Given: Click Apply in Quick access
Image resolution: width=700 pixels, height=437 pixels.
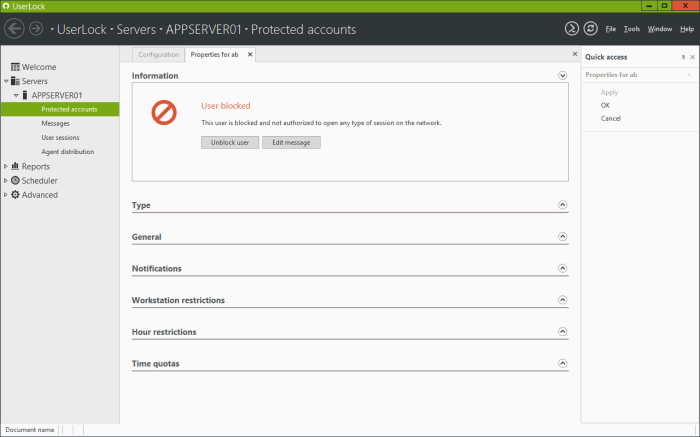Looking at the screenshot, I should point(609,92).
